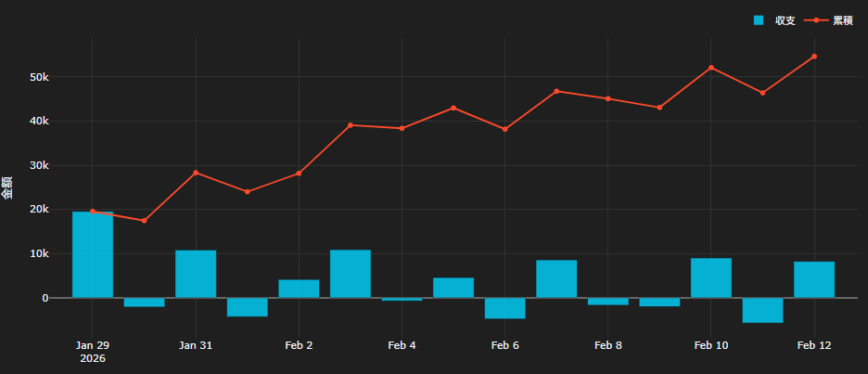Toggle the 累積 line series in legend
868x374 pixels.
click(829, 20)
